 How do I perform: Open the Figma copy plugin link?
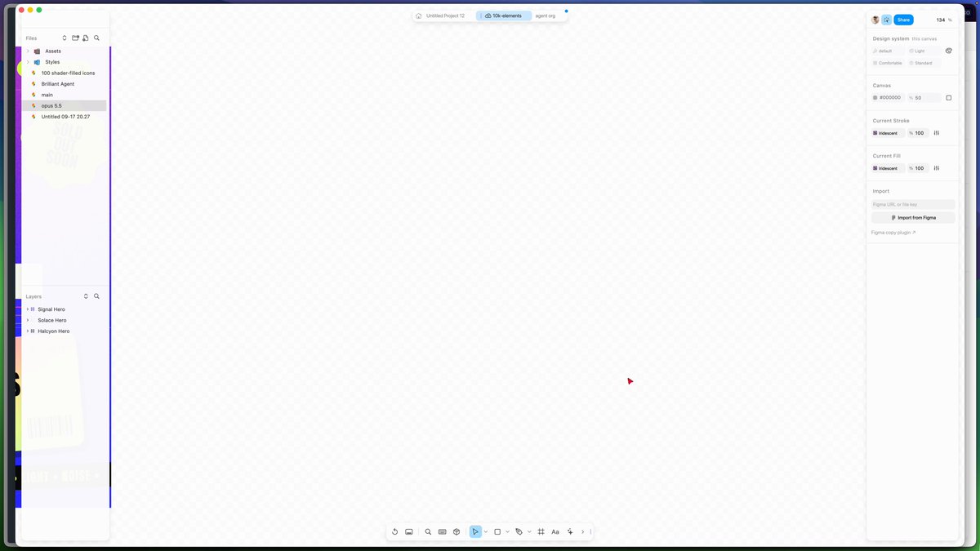coord(893,233)
